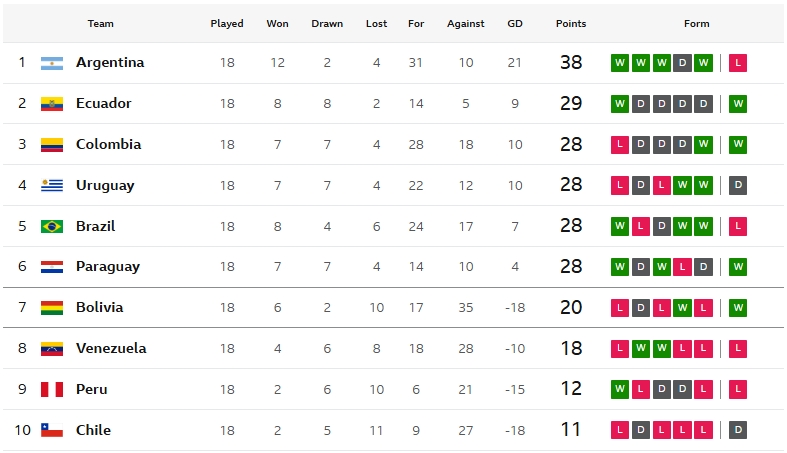Click Ecuador's latest green W form badge

coord(738,104)
